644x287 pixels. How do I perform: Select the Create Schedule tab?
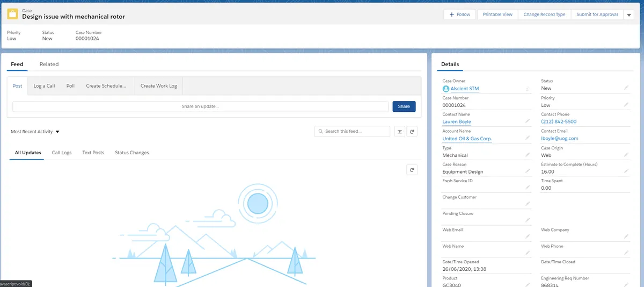[x=106, y=85]
